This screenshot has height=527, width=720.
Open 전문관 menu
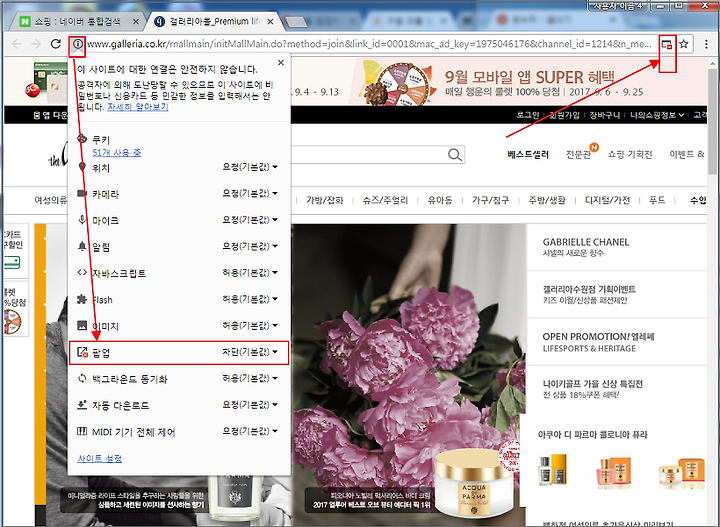pos(578,155)
